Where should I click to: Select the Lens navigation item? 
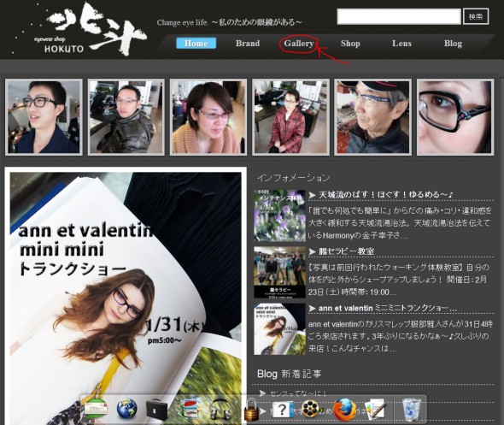401,44
